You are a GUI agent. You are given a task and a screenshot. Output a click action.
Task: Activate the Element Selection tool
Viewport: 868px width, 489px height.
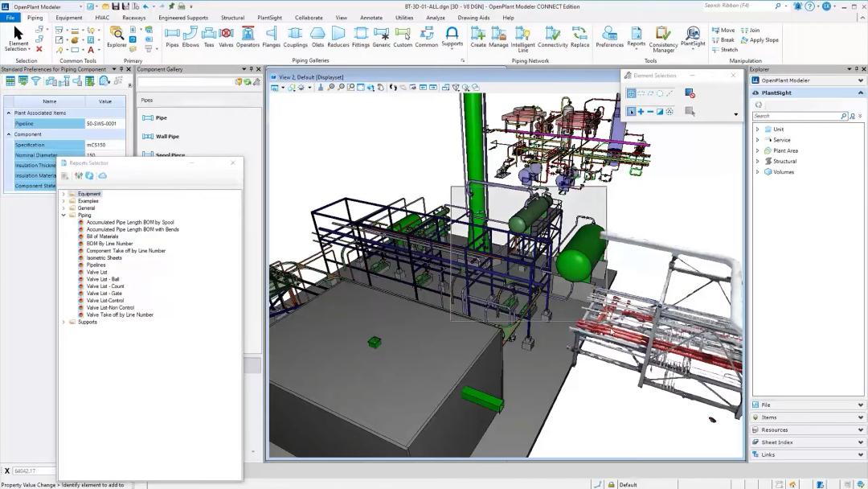18,39
